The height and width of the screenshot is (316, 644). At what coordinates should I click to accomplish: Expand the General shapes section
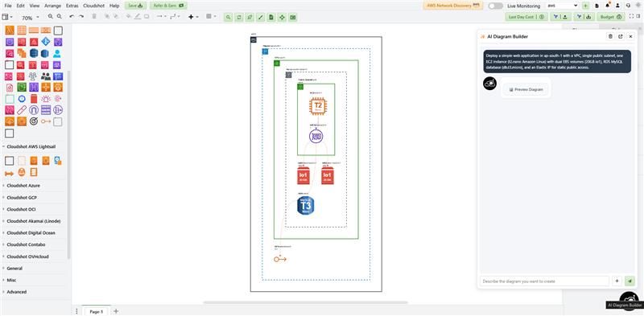pos(14,269)
